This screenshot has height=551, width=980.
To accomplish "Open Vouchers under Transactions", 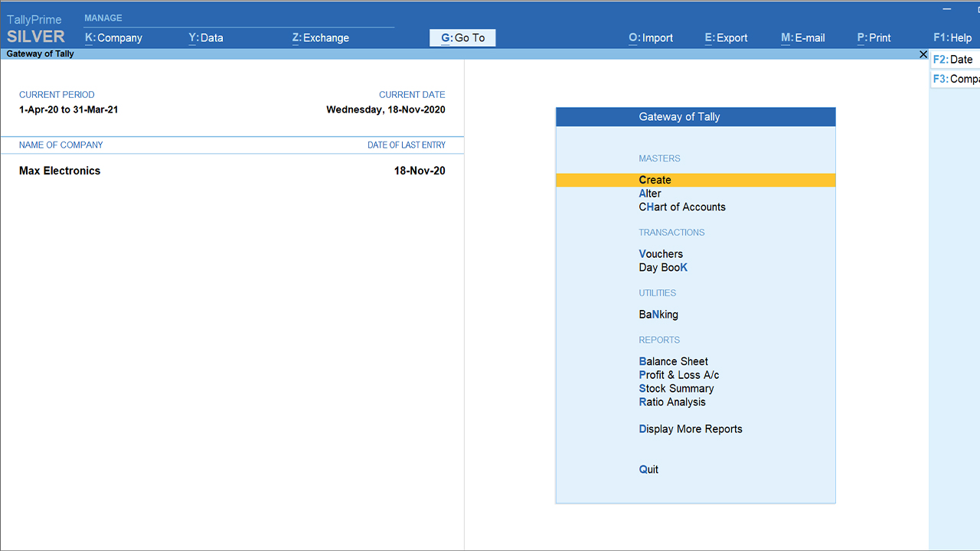I will pos(661,254).
